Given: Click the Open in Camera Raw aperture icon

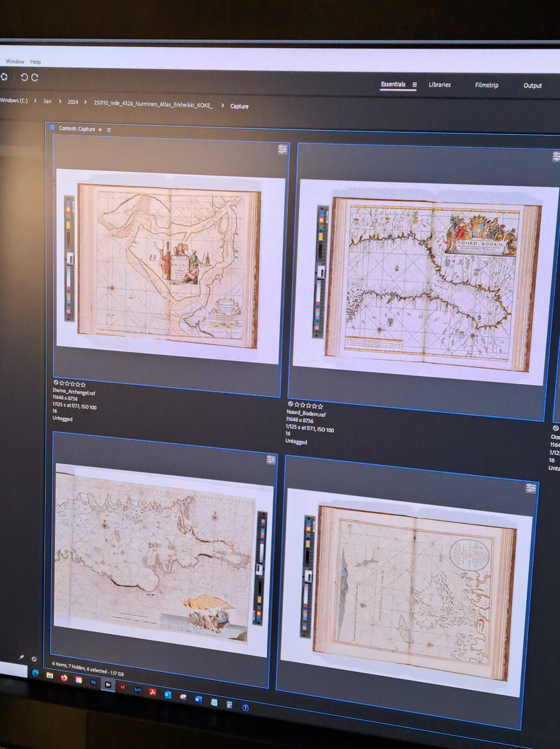Looking at the screenshot, I should (4, 76).
